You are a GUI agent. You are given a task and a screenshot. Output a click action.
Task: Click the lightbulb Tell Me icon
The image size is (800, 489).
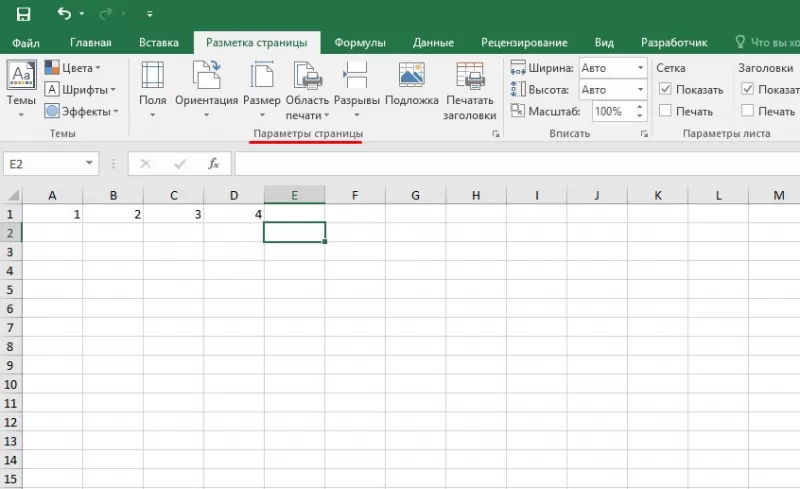[x=740, y=42]
